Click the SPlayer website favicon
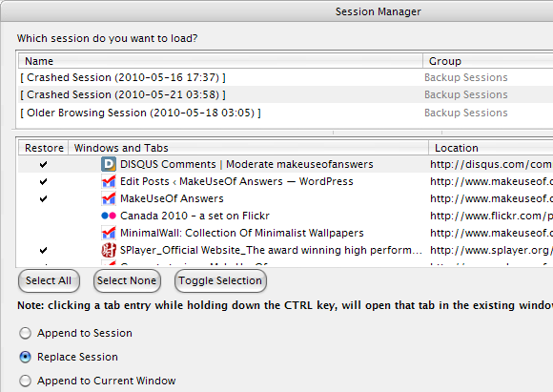 tap(109, 250)
